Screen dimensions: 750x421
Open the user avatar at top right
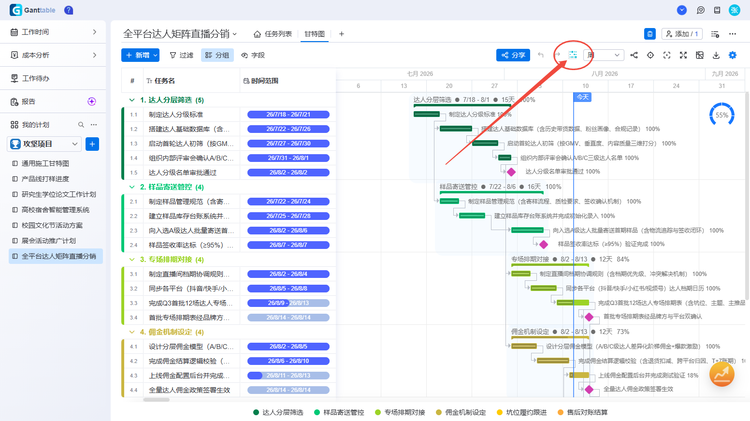[734, 10]
